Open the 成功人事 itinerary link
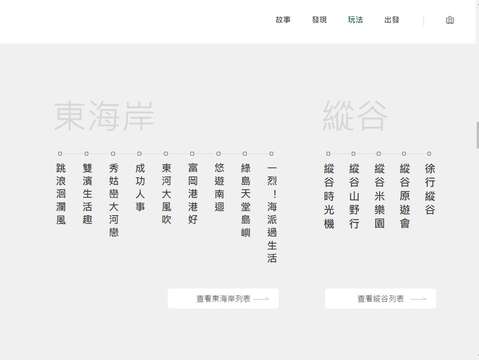Image resolution: width=479 pixels, height=360 pixels. pyautogui.click(x=140, y=187)
